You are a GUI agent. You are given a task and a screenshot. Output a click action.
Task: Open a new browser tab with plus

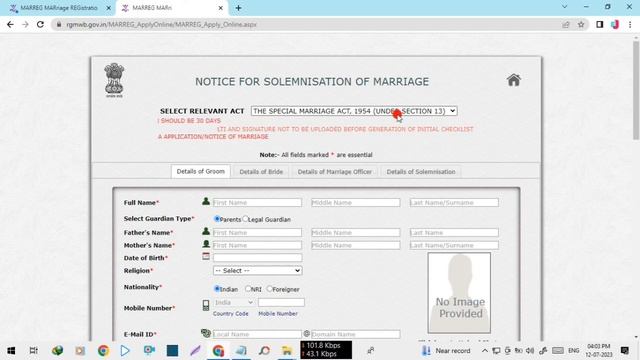[238, 8]
